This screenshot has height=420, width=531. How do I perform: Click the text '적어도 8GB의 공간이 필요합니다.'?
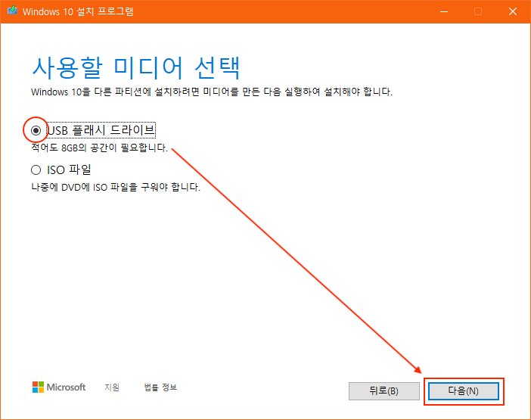tap(100, 148)
